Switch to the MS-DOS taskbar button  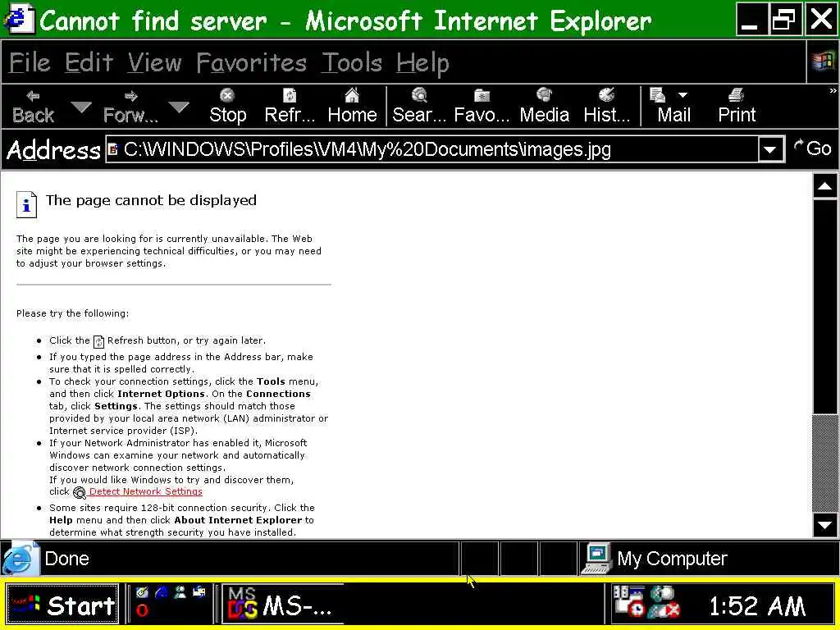tap(282, 605)
